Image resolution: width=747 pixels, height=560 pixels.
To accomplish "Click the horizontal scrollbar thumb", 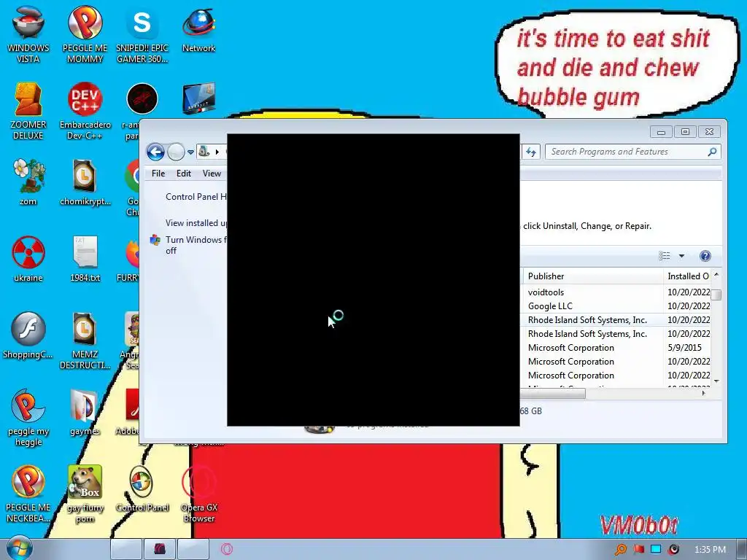I will click(x=553, y=393).
